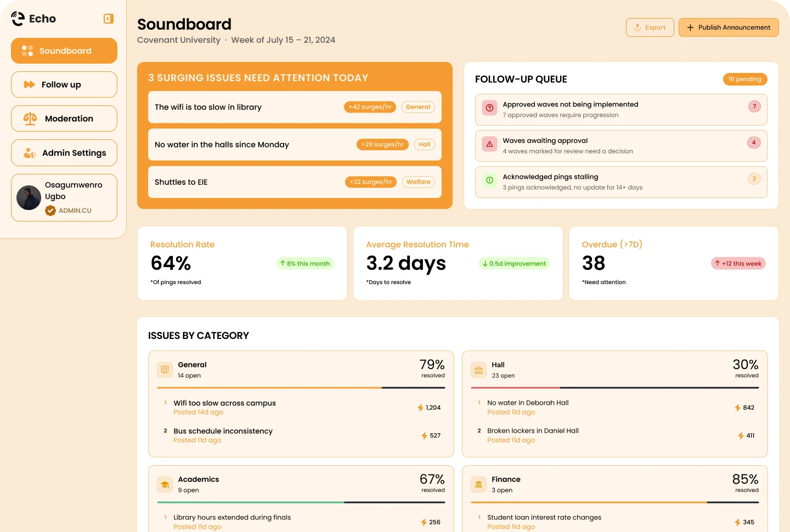790x532 pixels.
Task: Open 'Approved waves not being implemented' item
Action: pyautogui.click(x=621, y=110)
